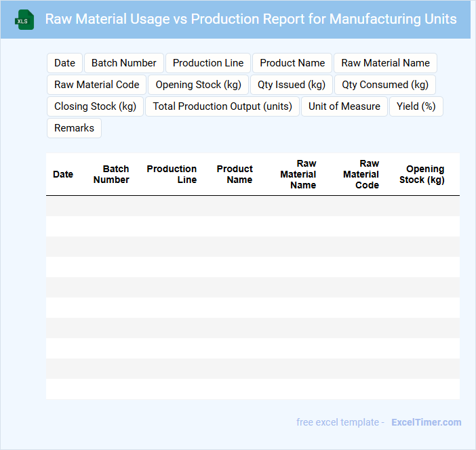Click the Raw Material Name tag

[x=385, y=63]
